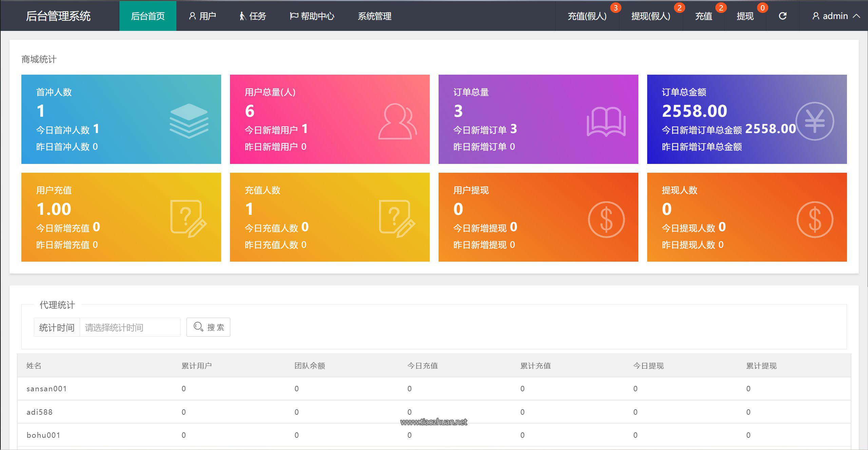Select the adi588 row name
Image resolution: width=868 pixels, height=450 pixels.
(39, 412)
